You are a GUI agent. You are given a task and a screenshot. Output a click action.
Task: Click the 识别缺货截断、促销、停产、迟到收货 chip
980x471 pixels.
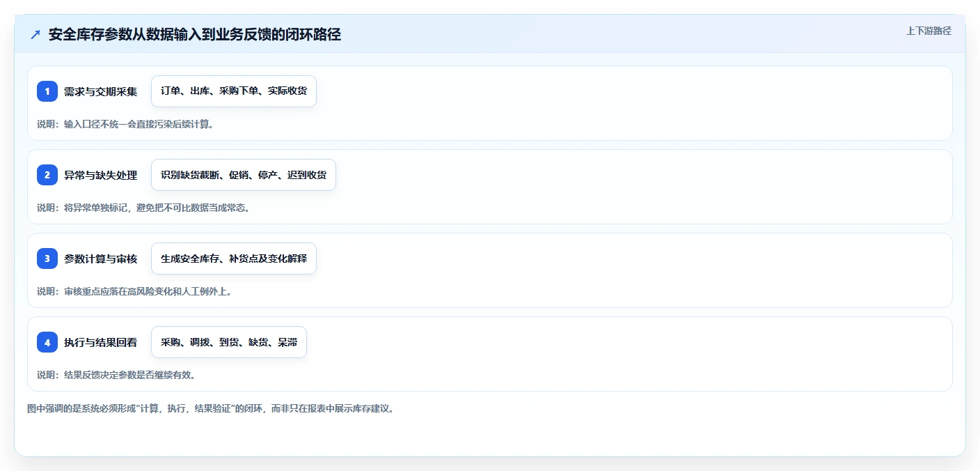[244, 175]
